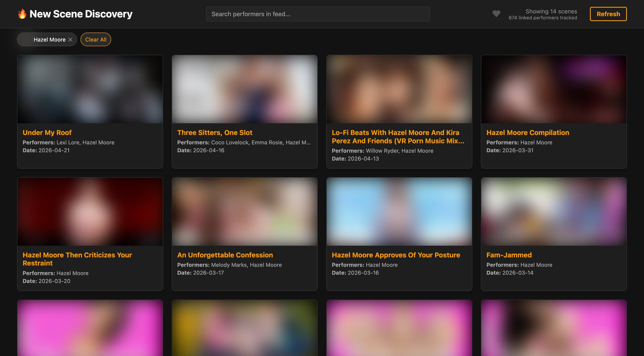
Task: Open the Lo-Fi Beats scene title link
Action: click(397, 137)
